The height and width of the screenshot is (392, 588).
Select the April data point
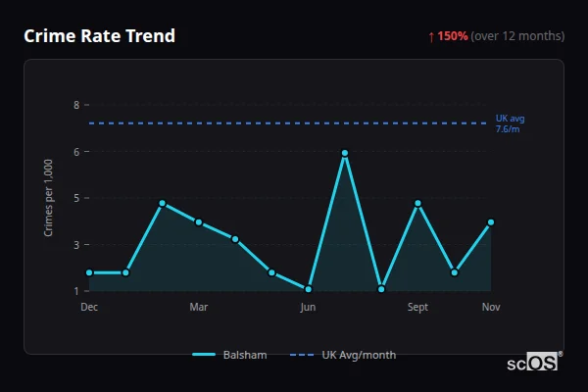(x=235, y=239)
